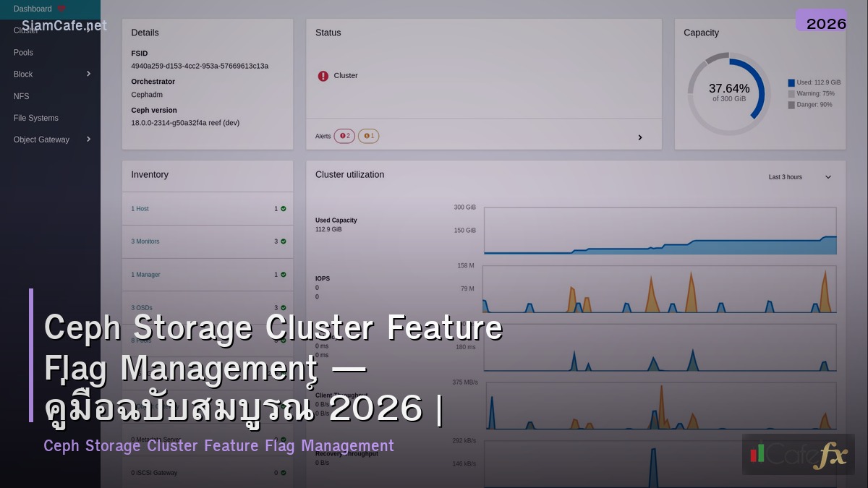Image resolution: width=868 pixels, height=488 pixels.
Task: Click the yellow warning alerts badge showing 1
Action: coord(368,136)
